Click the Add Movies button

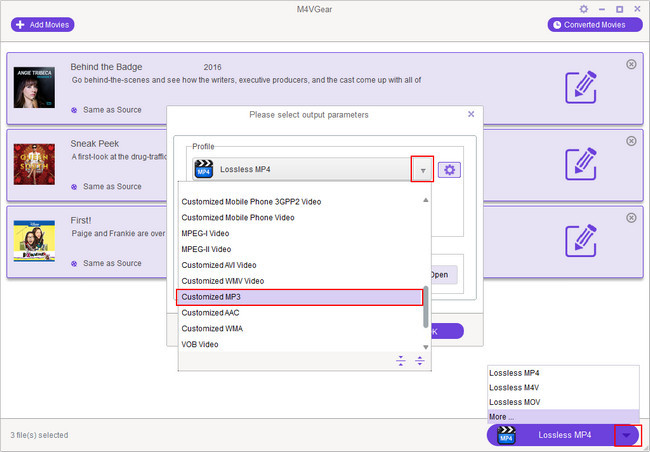pyautogui.click(x=43, y=25)
